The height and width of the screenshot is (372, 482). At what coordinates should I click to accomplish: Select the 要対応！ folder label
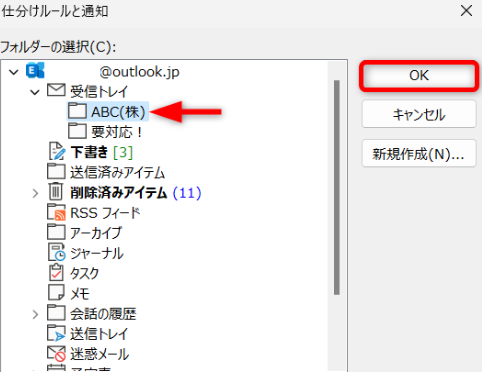point(117,132)
